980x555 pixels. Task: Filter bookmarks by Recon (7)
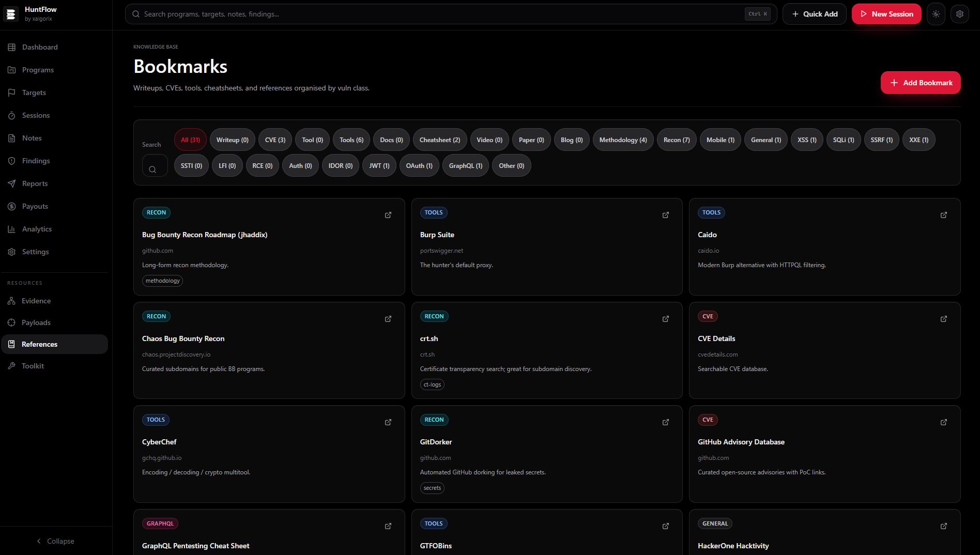pyautogui.click(x=677, y=140)
